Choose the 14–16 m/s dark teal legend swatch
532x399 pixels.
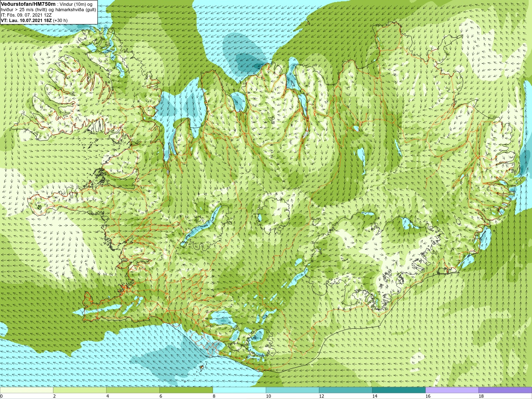(x=399, y=390)
